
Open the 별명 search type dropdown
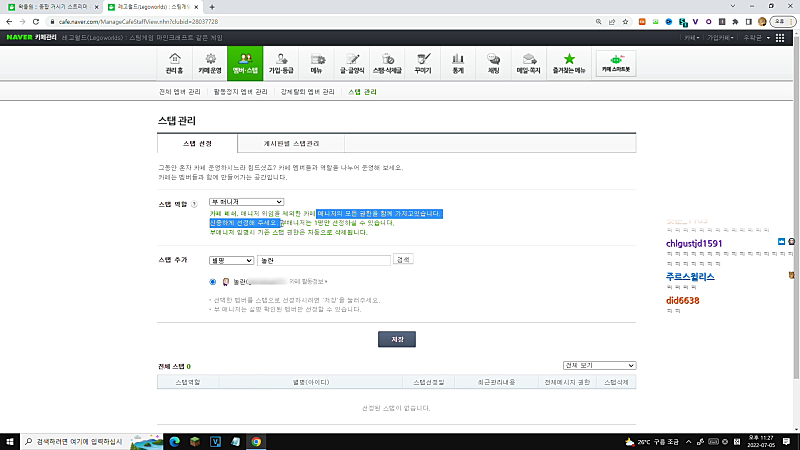coord(231,260)
